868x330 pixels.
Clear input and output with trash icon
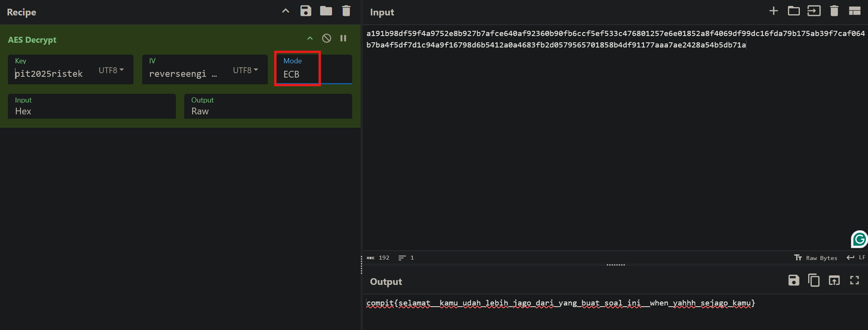[x=834, y=11]
